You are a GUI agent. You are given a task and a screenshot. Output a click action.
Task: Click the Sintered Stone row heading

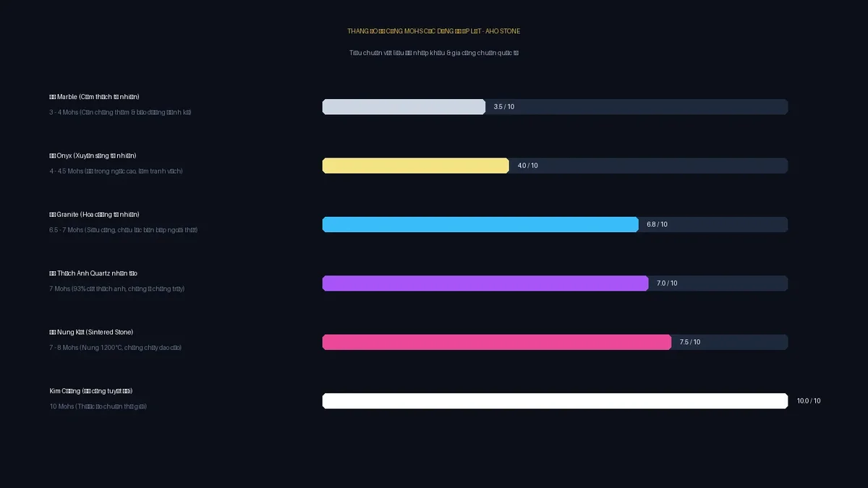(91, 333)
